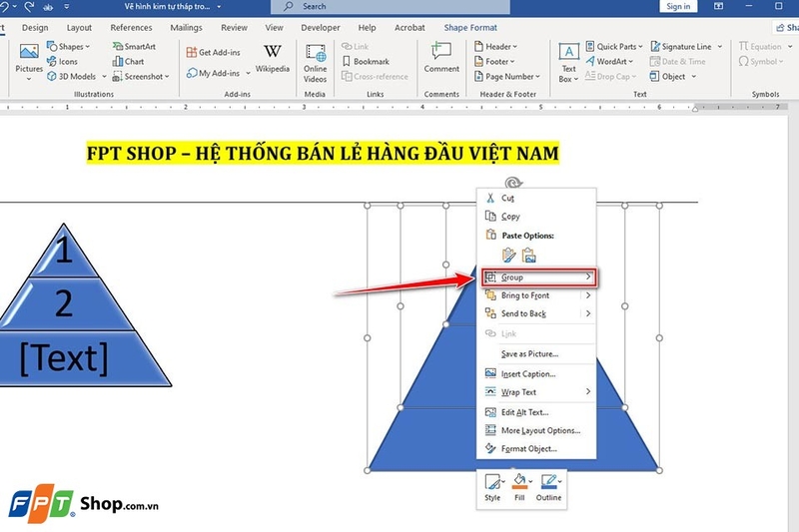Image resolution: width=799 pixels, height=532 pixels.
Task: Open the Acrobat tab
Action: [409, 28]
